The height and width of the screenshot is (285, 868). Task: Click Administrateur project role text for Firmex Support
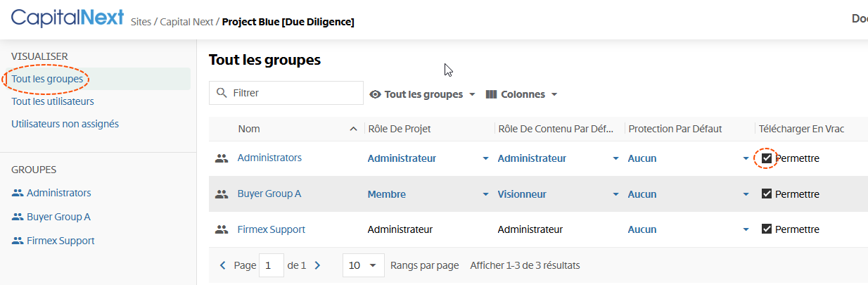[x=400, y=229]
